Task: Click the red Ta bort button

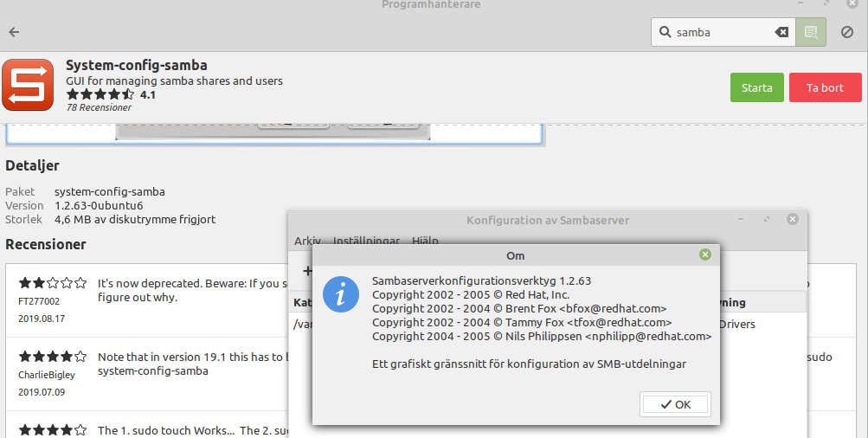Action: click(x=826, y=87)
